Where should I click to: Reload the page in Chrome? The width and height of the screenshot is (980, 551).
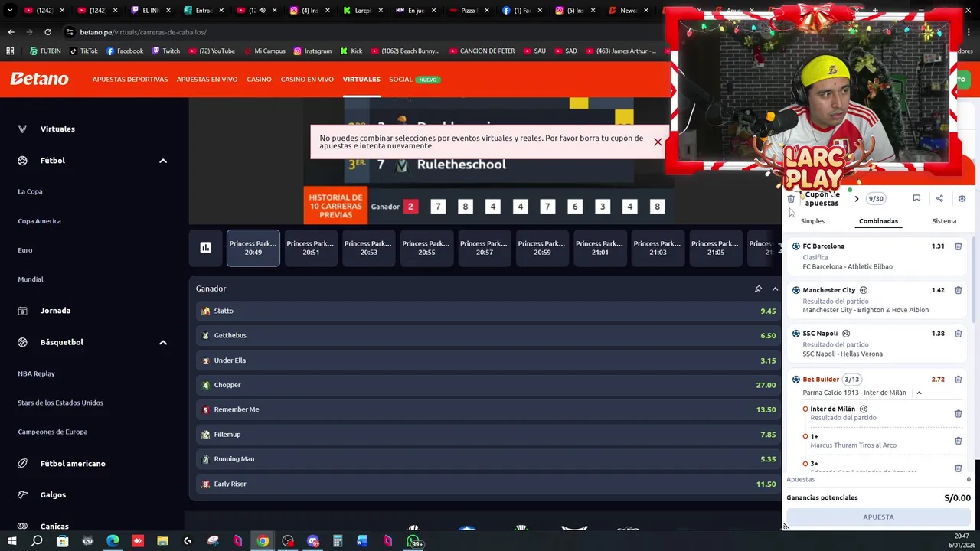pos(47,32)
